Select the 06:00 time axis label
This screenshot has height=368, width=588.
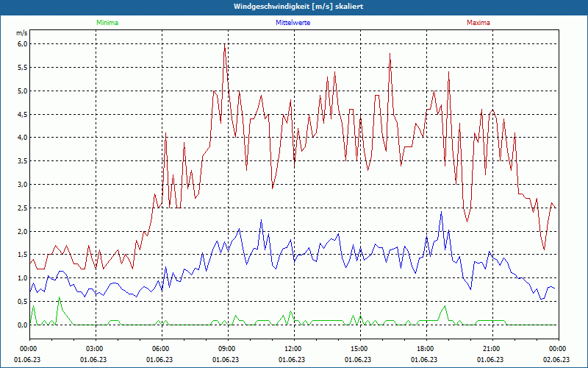[x=160, y=349]
